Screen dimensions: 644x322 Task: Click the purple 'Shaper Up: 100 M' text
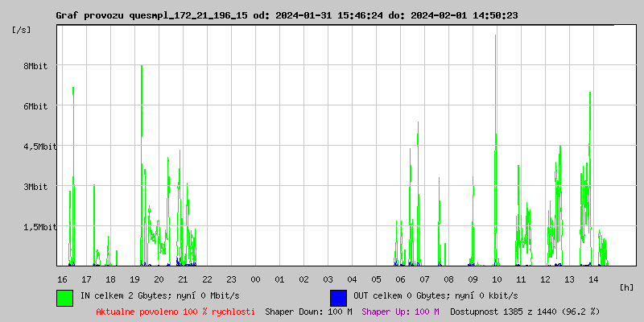[400, 312]
